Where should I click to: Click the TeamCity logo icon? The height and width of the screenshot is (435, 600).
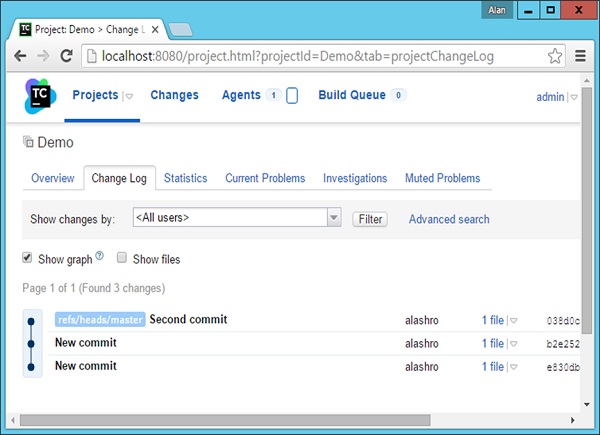[x=41, y=98]
